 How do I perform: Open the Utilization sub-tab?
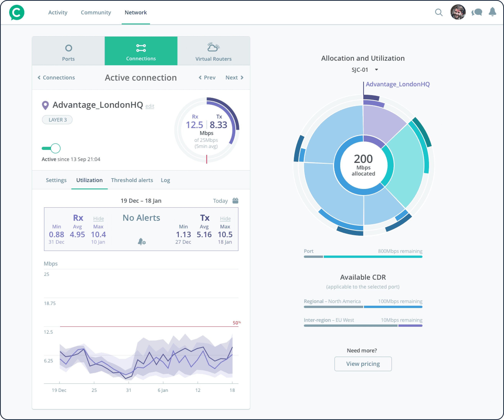[x=89, y=180]
